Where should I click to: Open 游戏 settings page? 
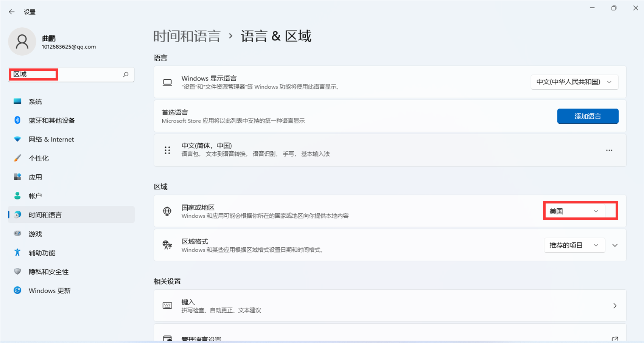tap(71, 234)
